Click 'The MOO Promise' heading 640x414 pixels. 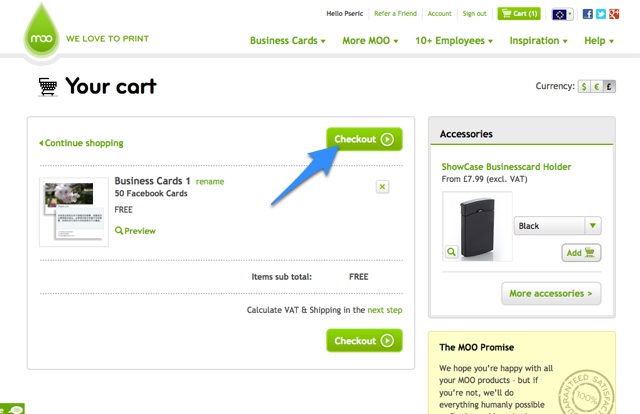[477, 347]
